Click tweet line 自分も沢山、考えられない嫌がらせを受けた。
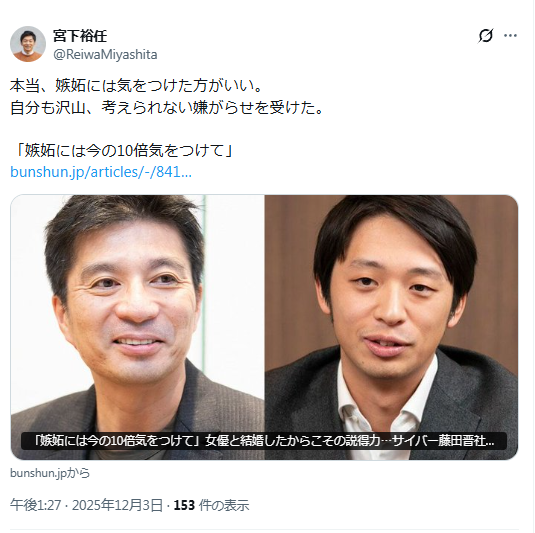This screenshot has height=533, width=535. (x=167, y=107)
